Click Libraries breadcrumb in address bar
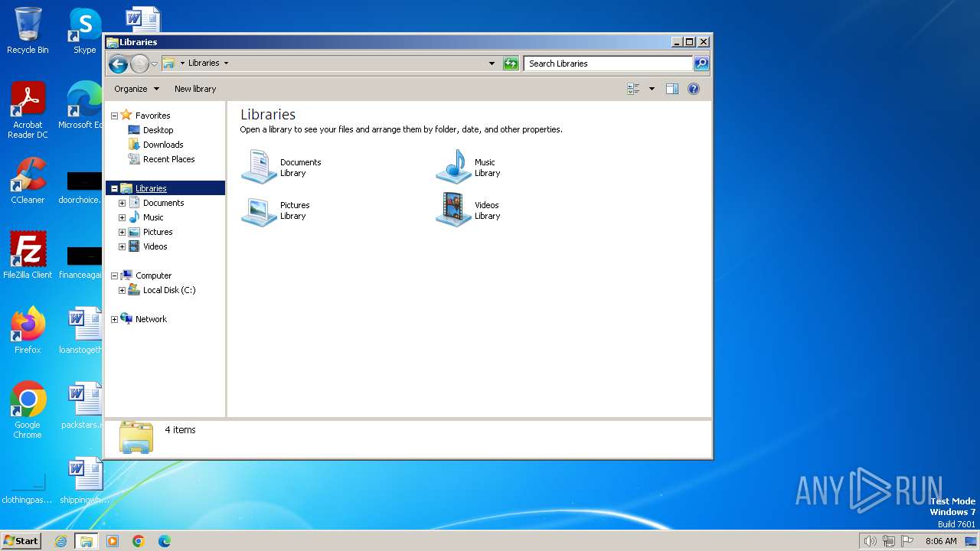980x551 pixels. coord(204,64)
